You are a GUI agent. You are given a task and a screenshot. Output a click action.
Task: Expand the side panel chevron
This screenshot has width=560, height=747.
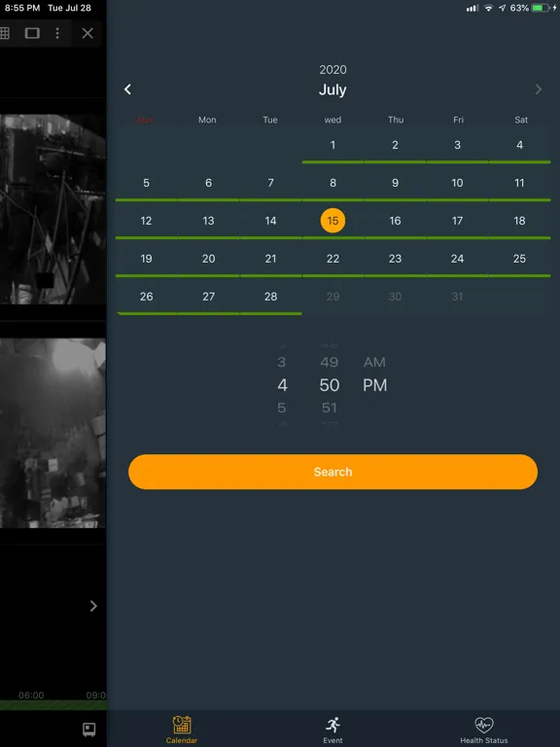[93, 606]
